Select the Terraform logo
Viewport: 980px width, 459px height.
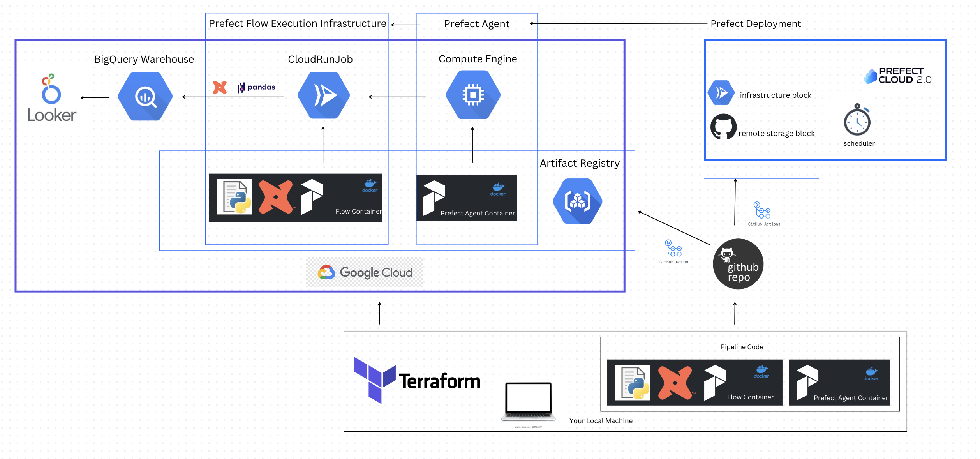pos(417,380)
